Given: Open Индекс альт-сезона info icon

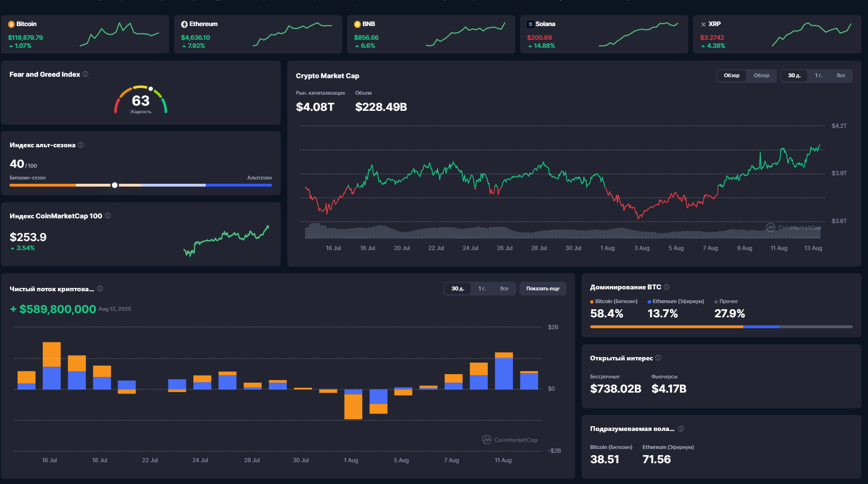Looking at the screenshot, I should (x=81, y=145).
